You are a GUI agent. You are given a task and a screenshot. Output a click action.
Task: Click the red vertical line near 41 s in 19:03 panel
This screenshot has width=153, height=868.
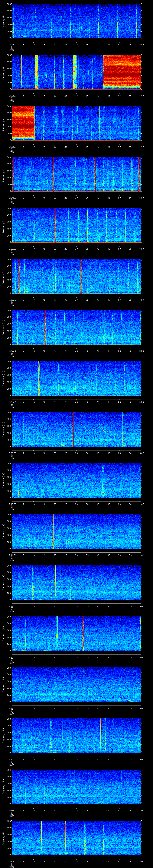(100, 123)
